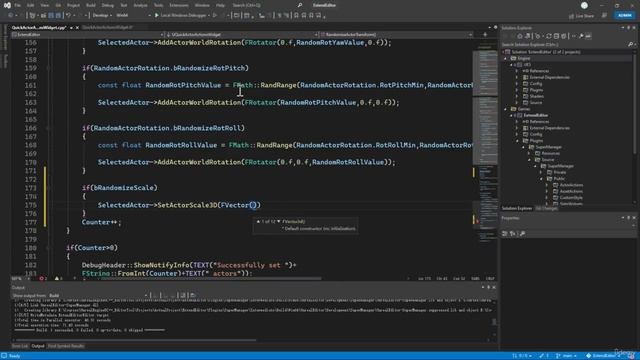This screenshot has height=360, width=640.
Task: Click the Visual Studio logo icon
Action: tap(7, 5)
